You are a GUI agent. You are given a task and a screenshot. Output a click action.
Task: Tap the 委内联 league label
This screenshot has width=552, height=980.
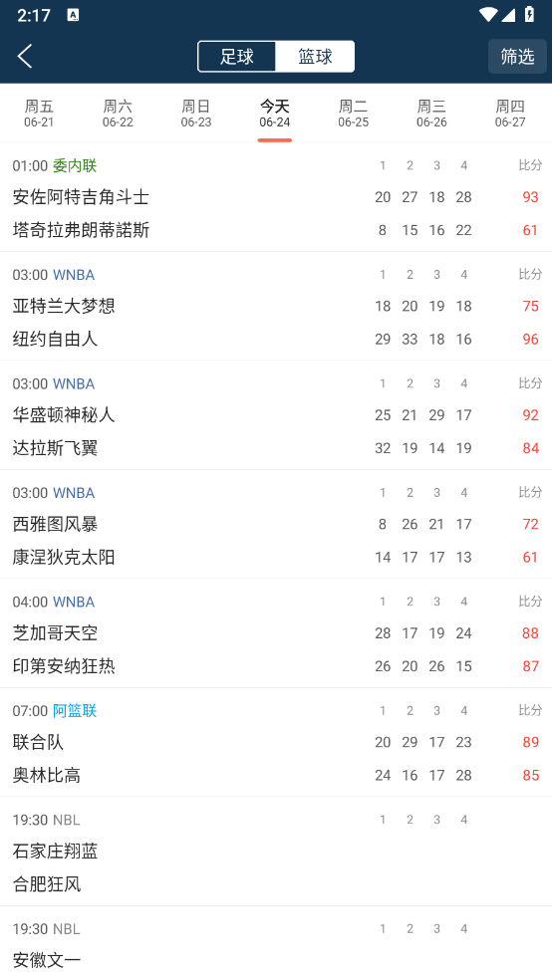(75, 165)
